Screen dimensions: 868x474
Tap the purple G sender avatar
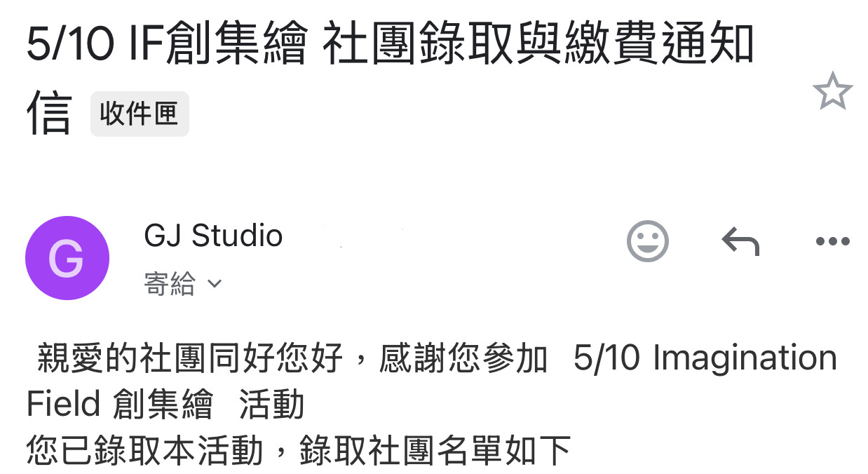[67, 258]
